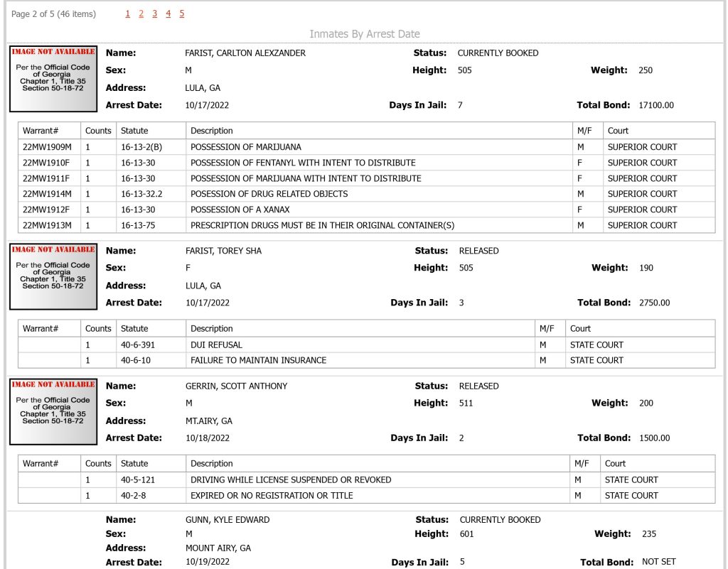Select page 2 pagination link
Screen dimensions: 728x569
click(x=141, y=14)
